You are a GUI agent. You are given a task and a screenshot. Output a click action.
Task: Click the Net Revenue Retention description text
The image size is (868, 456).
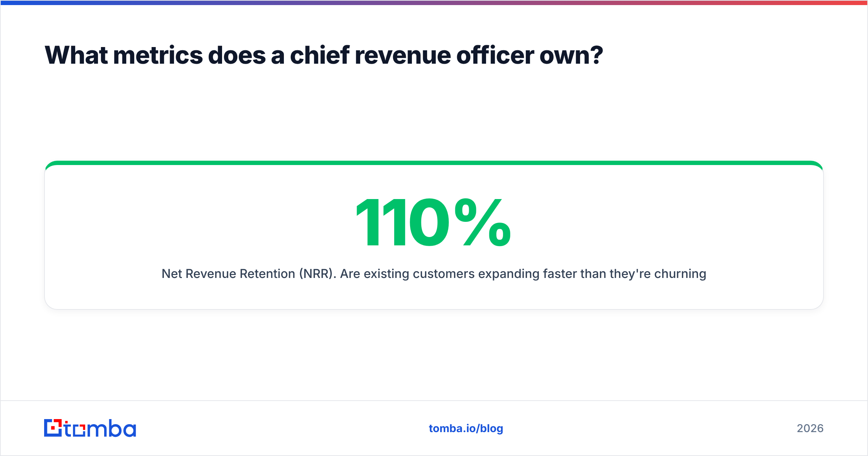(x=434, y=274)
